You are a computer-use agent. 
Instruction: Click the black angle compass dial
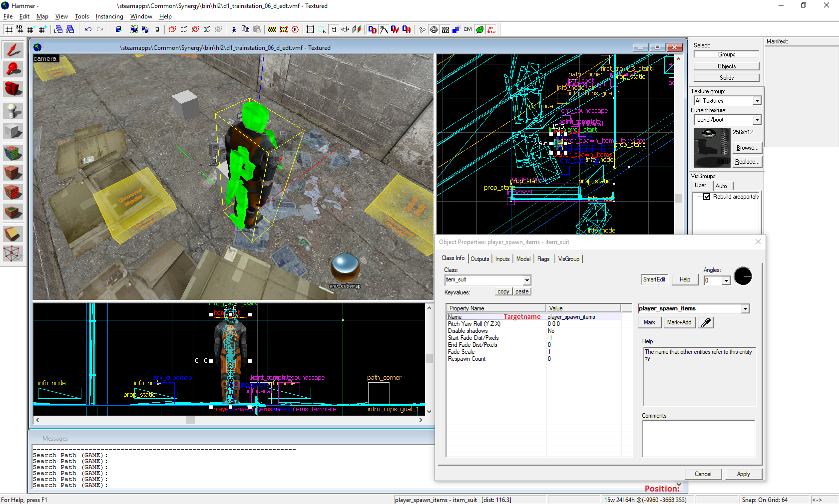tap(743, 276)
